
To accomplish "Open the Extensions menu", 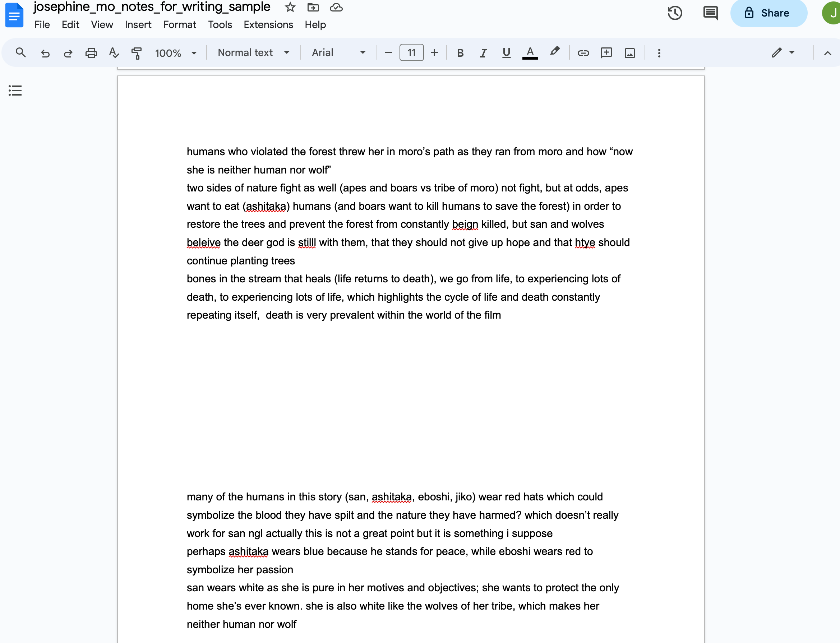I will pyautogui.click(x=268, y=25).
